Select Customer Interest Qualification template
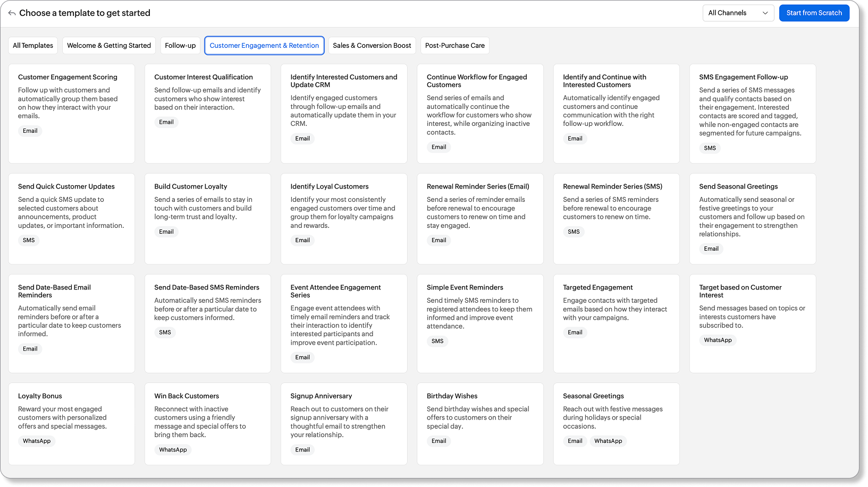This screenshot has width=868, height=487. point(207,114)
